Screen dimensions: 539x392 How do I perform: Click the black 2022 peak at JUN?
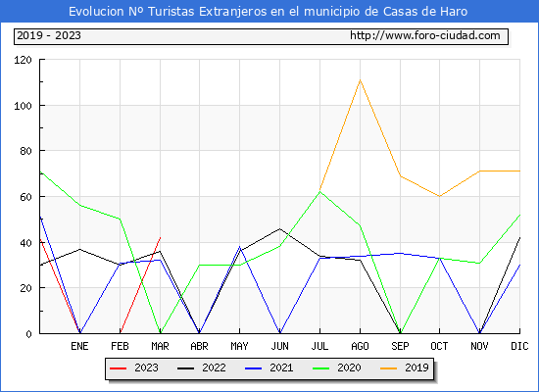click(280, 228)
